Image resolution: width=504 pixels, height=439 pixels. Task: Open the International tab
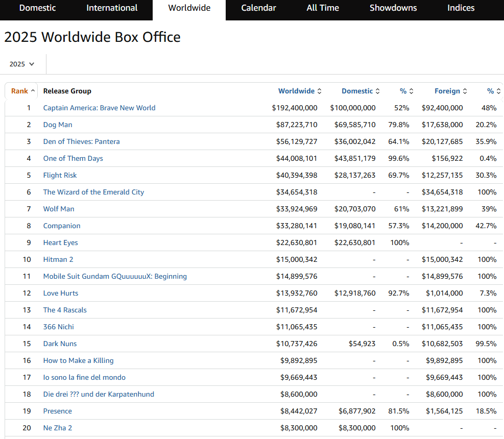pyautogui.click(x=112, y=8)
